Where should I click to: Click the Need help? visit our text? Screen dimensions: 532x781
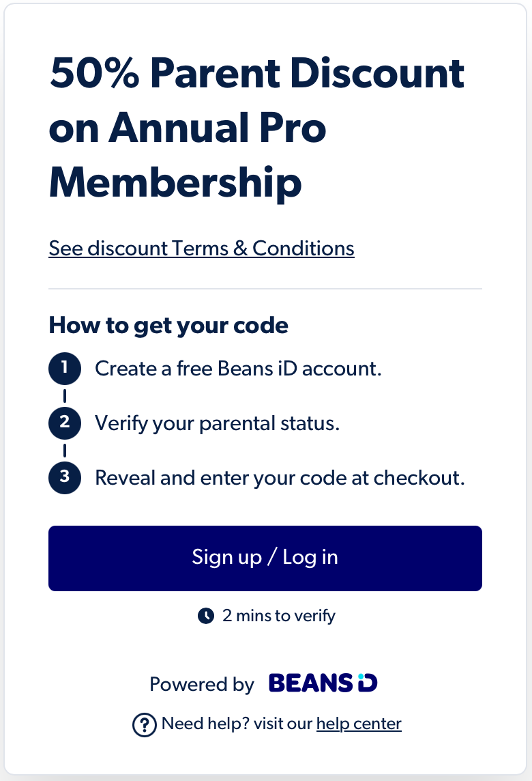pos(237,724)
